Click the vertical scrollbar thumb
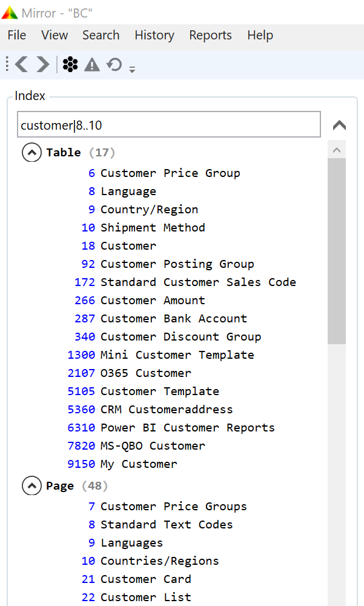 point(337,251)
